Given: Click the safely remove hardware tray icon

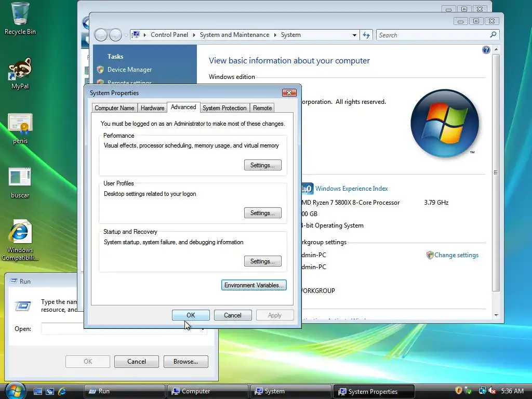Looking at the screenshot, I should click(468, 391).
